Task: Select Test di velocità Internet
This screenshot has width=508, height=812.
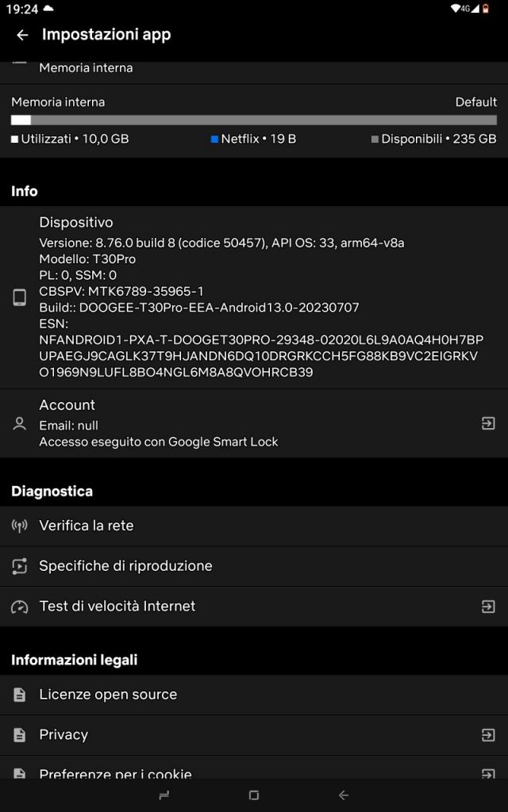Action: 117,607
